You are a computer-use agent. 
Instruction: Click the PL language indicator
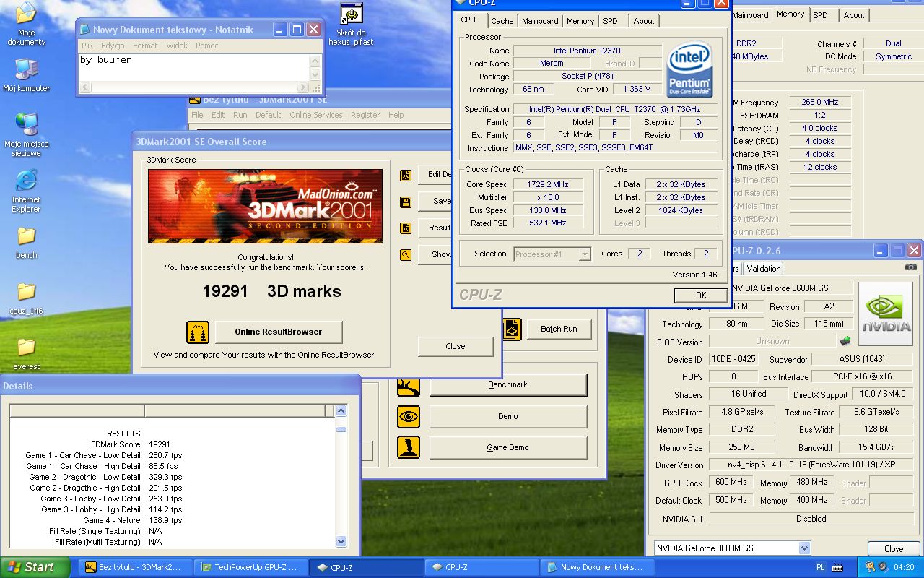click(x=821, y=567)
